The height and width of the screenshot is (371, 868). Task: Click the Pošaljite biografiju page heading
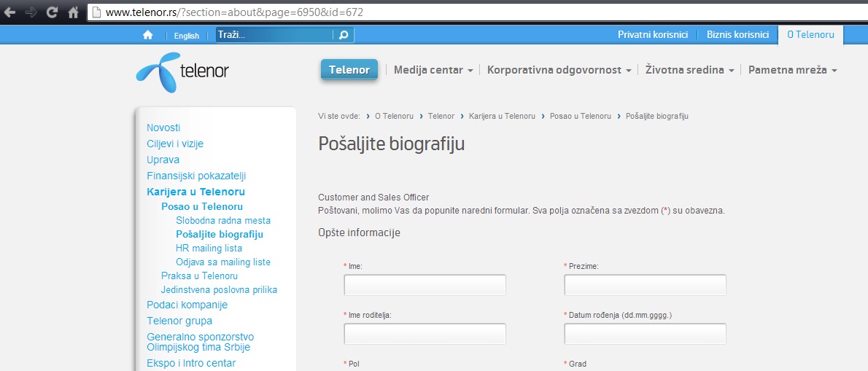pyautogui.click(x=392, y=144)
